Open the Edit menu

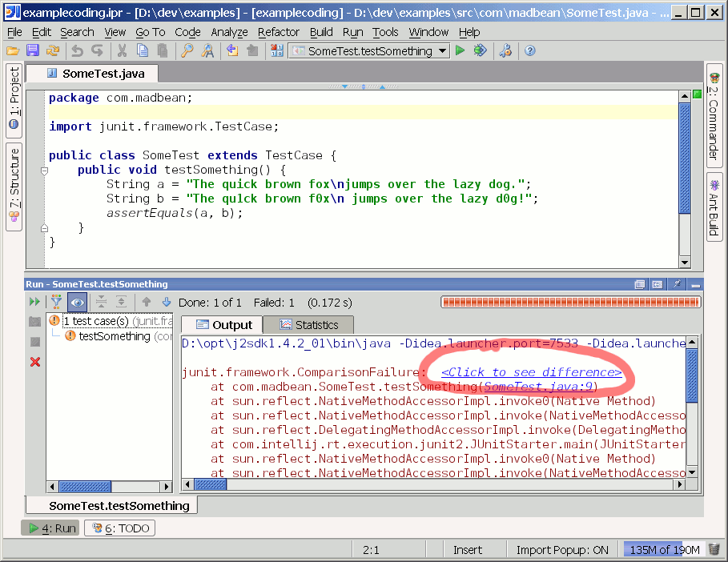pyautogui.click(x=42, y=32)
